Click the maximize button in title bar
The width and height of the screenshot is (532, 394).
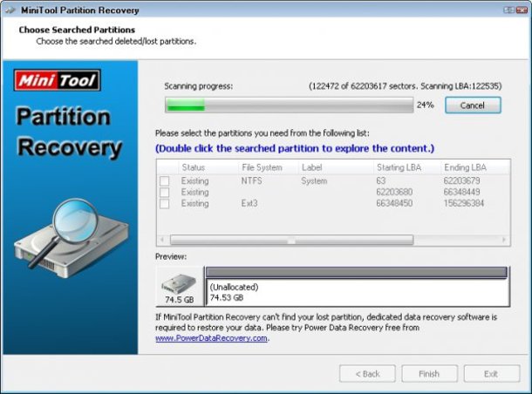(x=508, y=10)
